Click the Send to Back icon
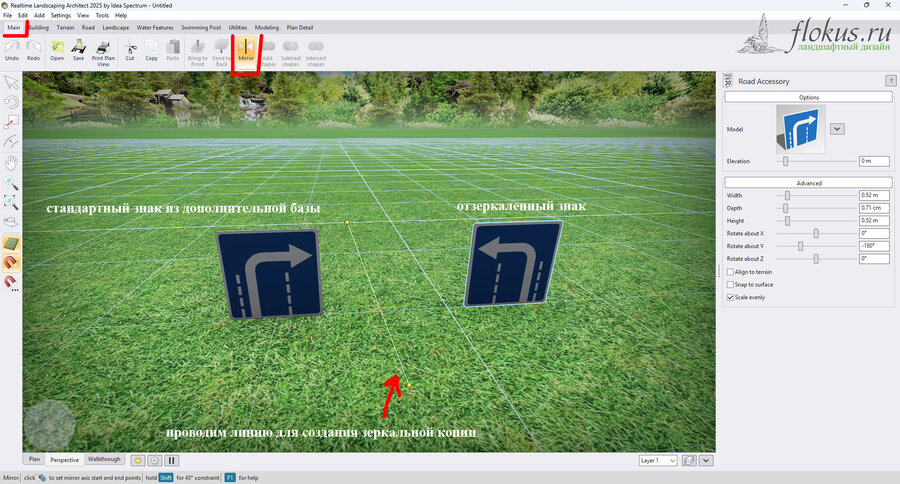900x484 pixels. point(222,53)
